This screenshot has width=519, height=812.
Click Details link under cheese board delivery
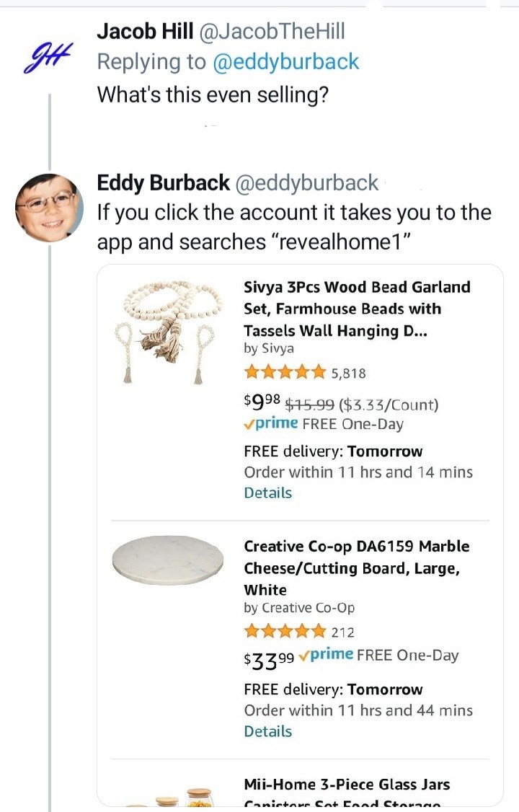267,731
